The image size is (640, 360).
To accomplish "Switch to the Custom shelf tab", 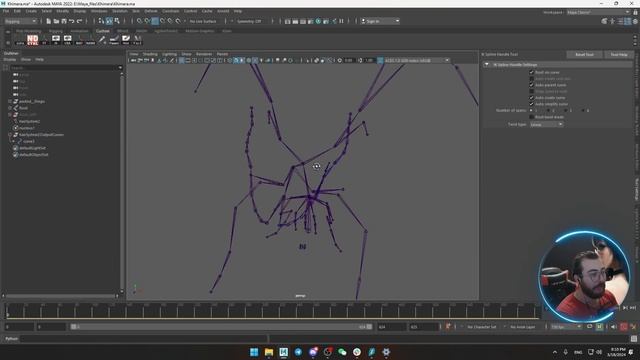I will click(x=102, y=31).
